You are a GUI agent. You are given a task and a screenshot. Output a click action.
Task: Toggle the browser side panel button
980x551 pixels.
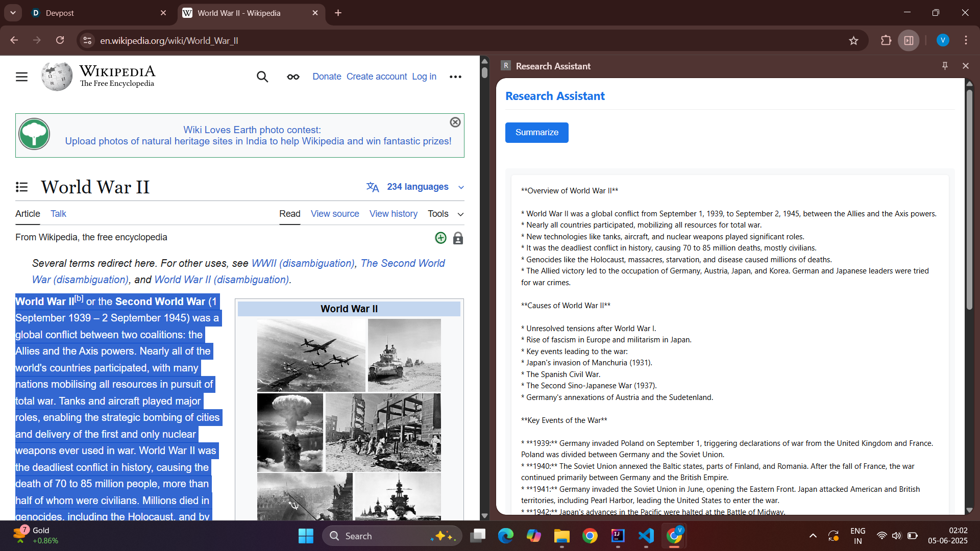click(x=909, y=40)
